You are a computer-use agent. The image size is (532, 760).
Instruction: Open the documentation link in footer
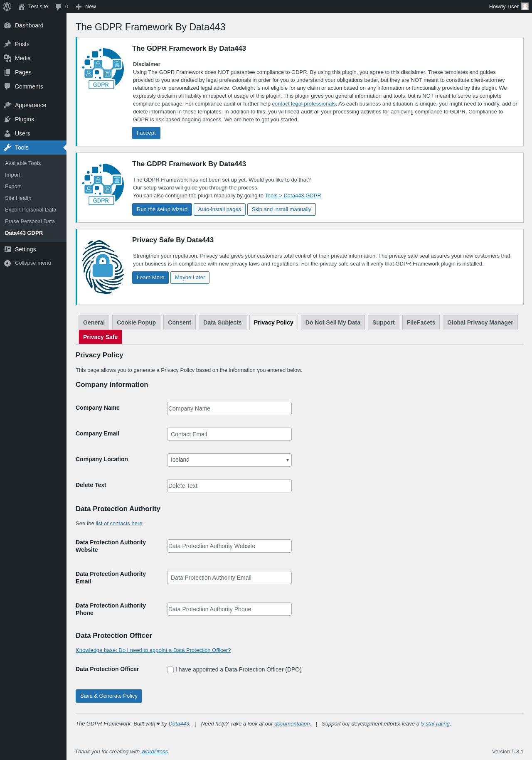292,724
